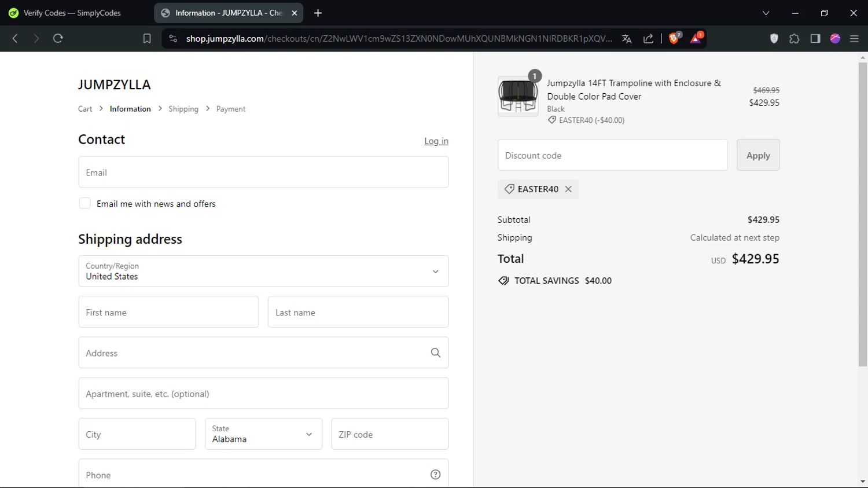Click the EASTER40 (-$40.00) line under product

(586, 120)
